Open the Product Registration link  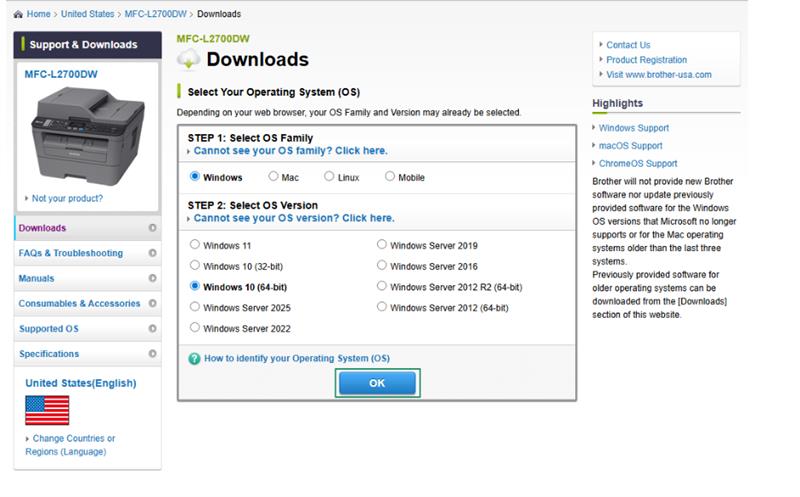pyautogui.click(x=646, y=60)
